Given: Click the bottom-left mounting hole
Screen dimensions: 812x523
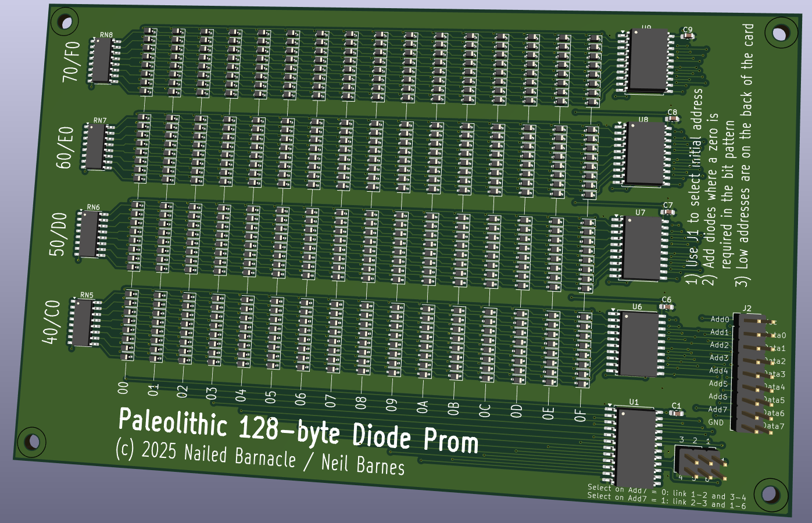Looking at the screenshot, I should coord(29,442).
